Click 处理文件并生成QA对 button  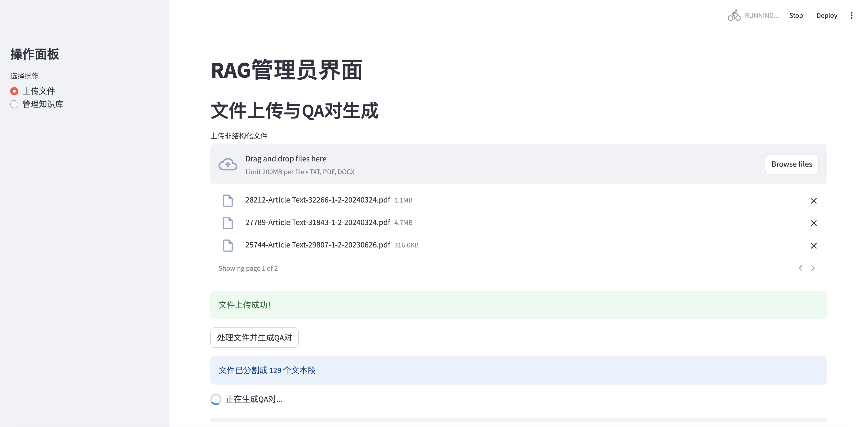click(x=254, y=337)
